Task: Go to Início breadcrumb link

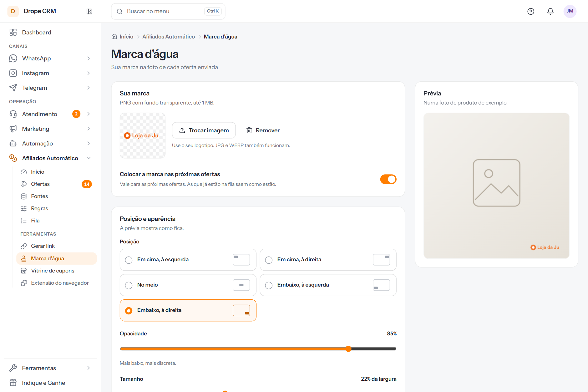Action: 126,37
